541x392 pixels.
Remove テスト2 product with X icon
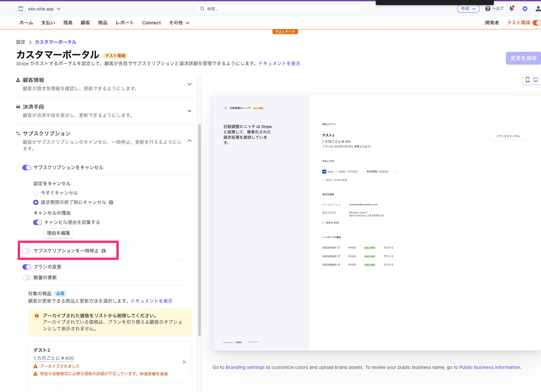click(x=184, y=362)
